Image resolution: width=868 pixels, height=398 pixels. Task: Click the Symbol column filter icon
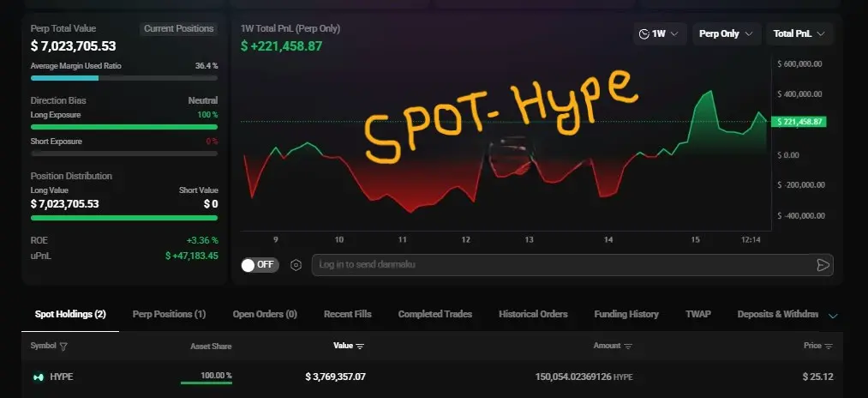pyautogui.click(x=63, y=347)
